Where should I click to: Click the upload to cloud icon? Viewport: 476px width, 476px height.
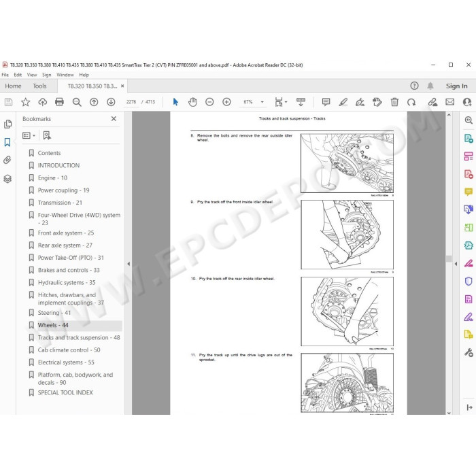click(x=42, y=102)
